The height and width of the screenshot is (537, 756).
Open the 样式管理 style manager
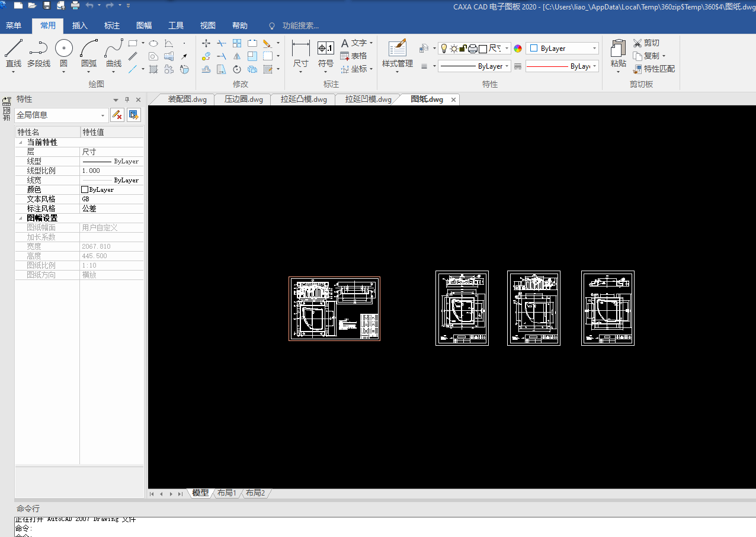(x=398, y=54)
